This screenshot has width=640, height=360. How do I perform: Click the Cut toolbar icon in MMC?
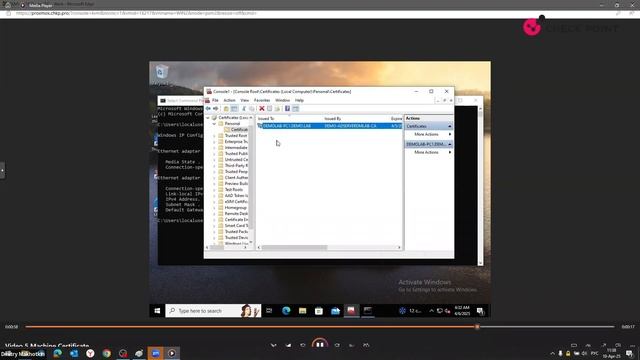[244, 109]
